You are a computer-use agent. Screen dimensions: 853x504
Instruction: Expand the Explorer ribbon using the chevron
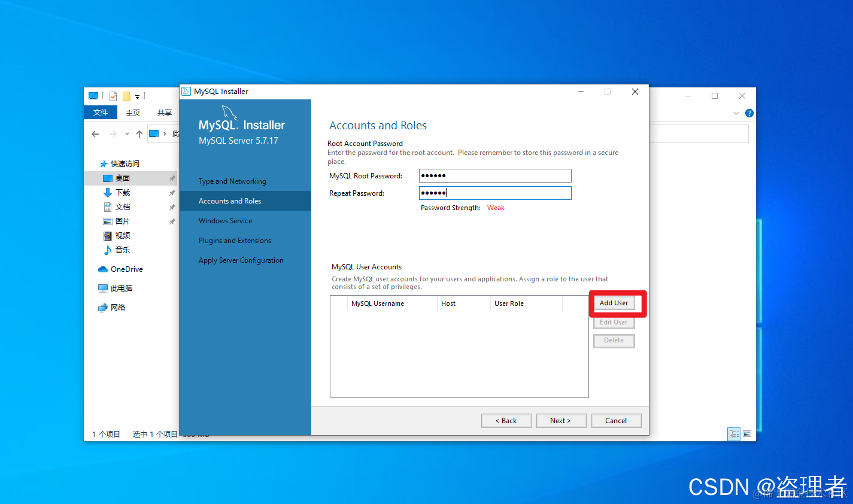coord(736,113)
